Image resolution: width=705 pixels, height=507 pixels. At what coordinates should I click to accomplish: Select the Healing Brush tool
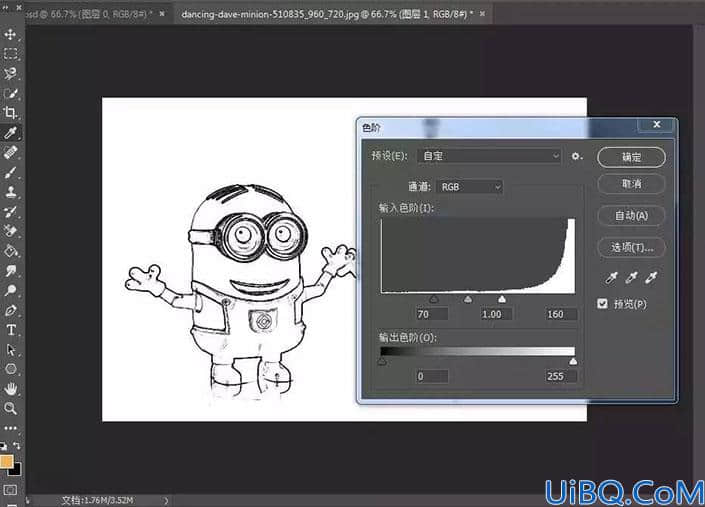[10, 152]
